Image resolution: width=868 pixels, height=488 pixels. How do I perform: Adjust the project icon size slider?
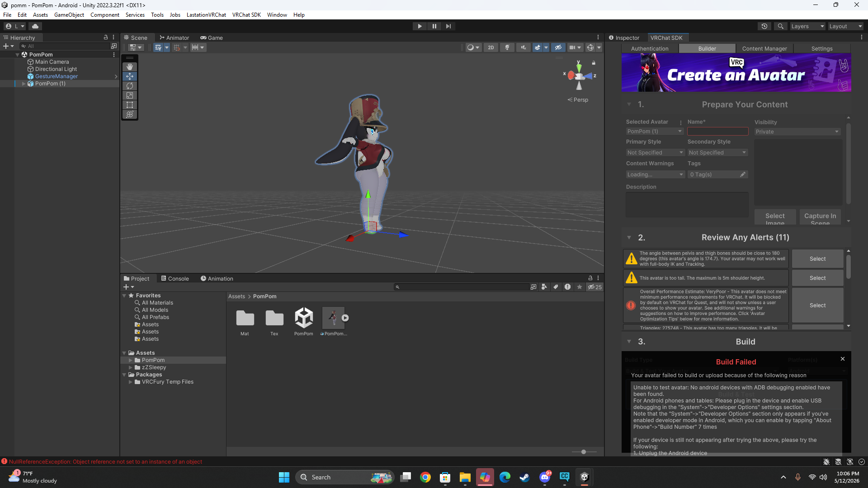[584, 452]
